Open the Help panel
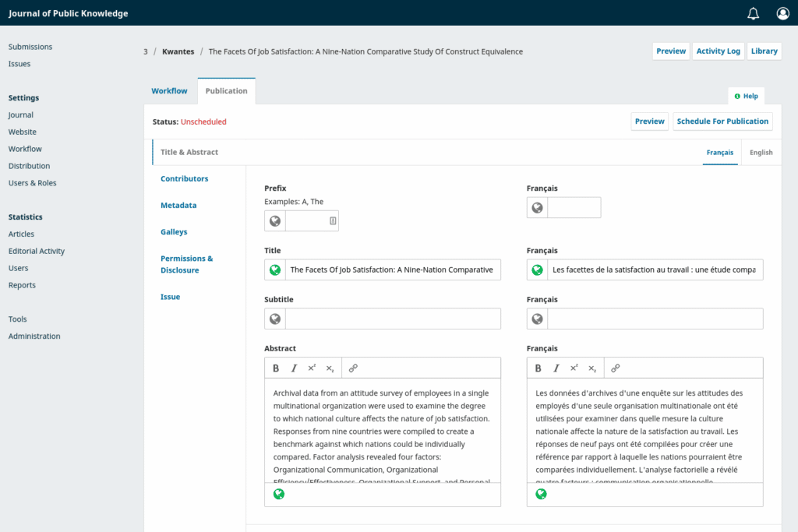This screenshot has height=532, width=798. [746, 95]
